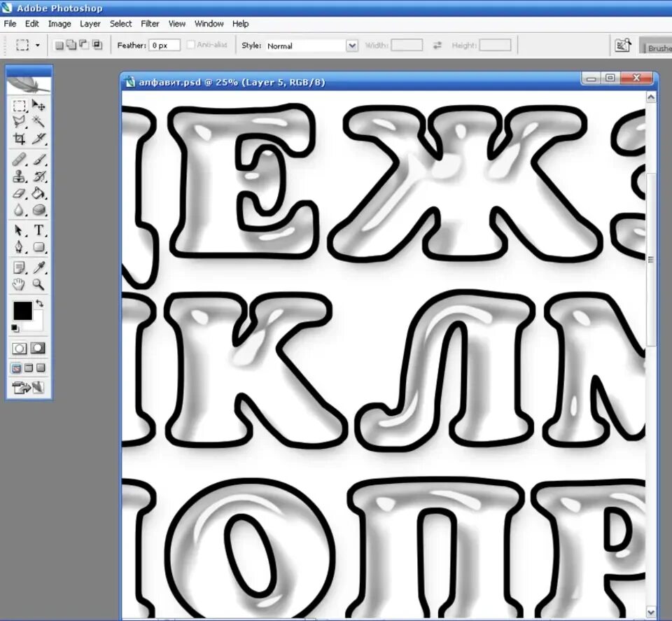
Task: Select the Blur tool
Action: (x=19, y=209)
